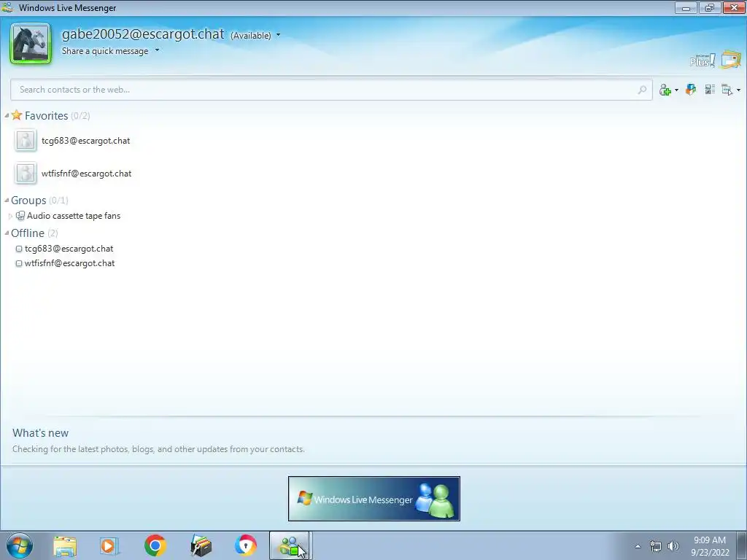Viewport: 747px width, 560px height.
Task: Open the keyhole browser icon in the taskbar
Action: 245,545
